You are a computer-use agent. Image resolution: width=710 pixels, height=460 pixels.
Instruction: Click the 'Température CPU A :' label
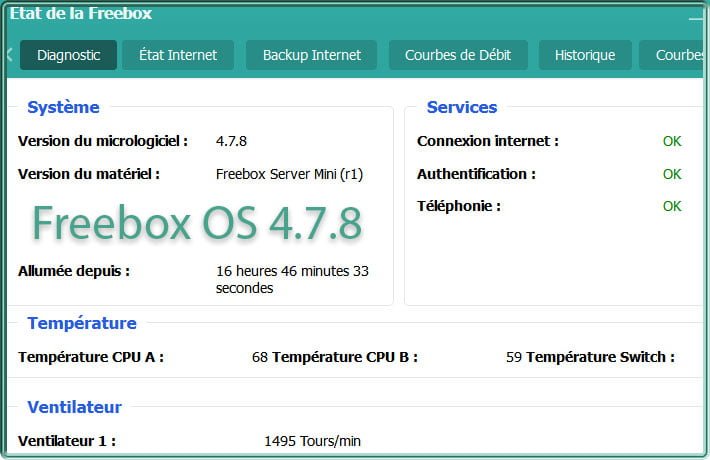click(x=91, y=357)
